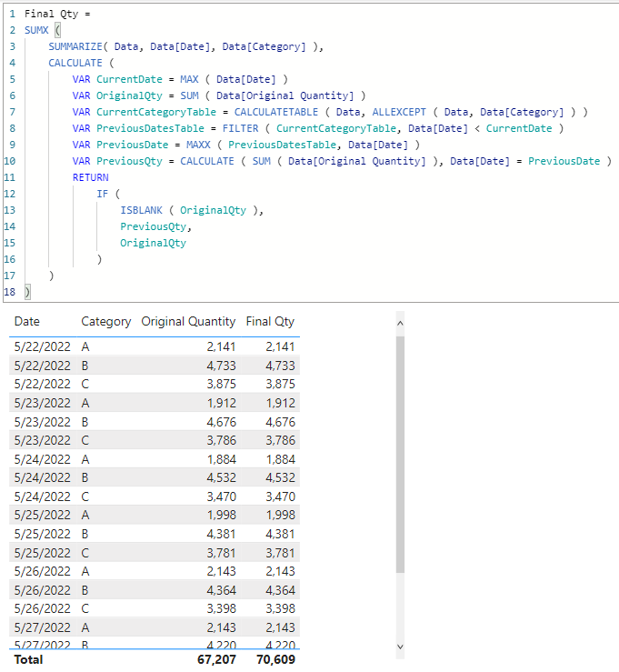The image size is (619, 672).
Task: Select the 5/23/2022 date cell in row A
Action: 43,403
